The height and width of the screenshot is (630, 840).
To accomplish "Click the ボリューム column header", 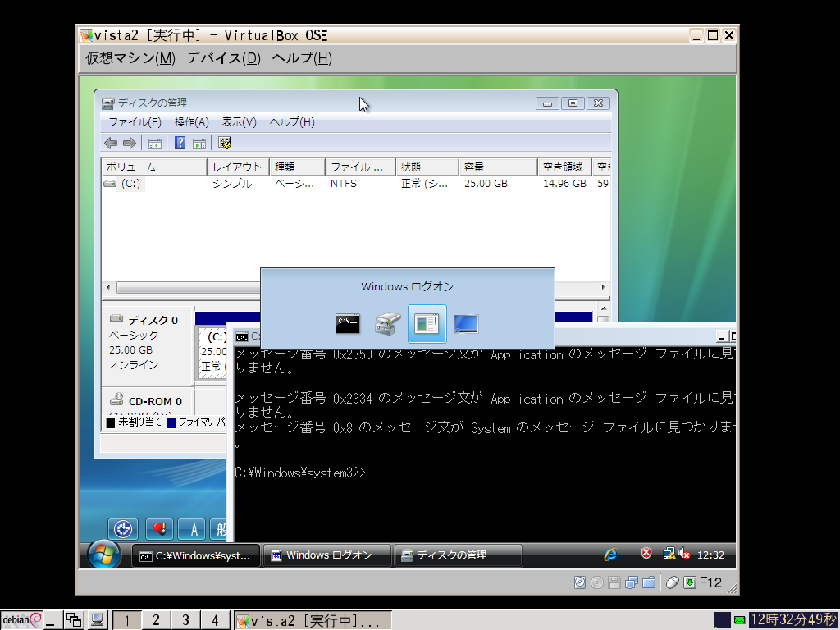I will (x=154, y=167).
